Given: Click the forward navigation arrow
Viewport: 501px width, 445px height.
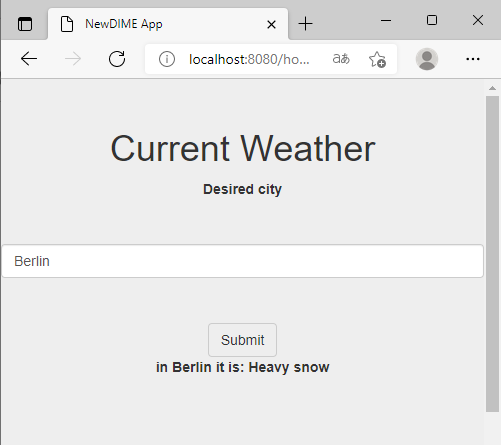Looking at the screenshot, I should pyautogui.click(x=73, y=59).
